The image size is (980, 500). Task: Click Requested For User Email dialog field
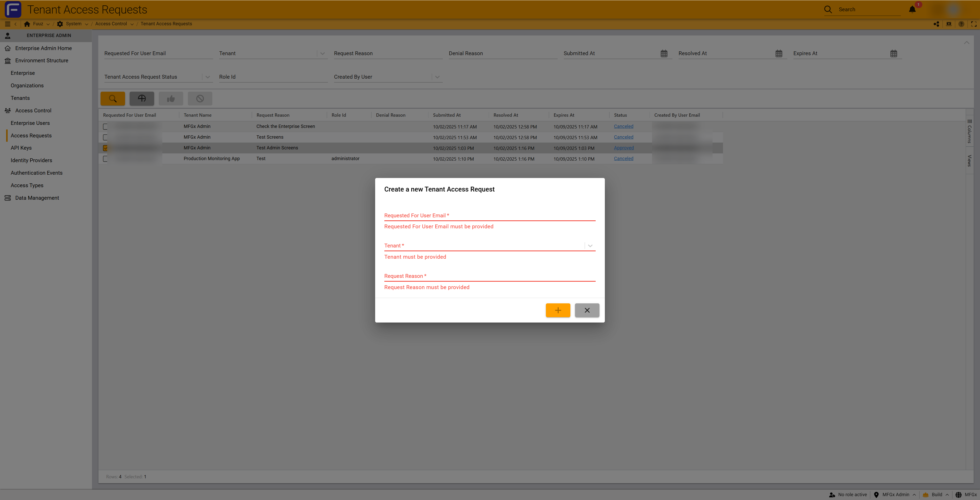490,216
